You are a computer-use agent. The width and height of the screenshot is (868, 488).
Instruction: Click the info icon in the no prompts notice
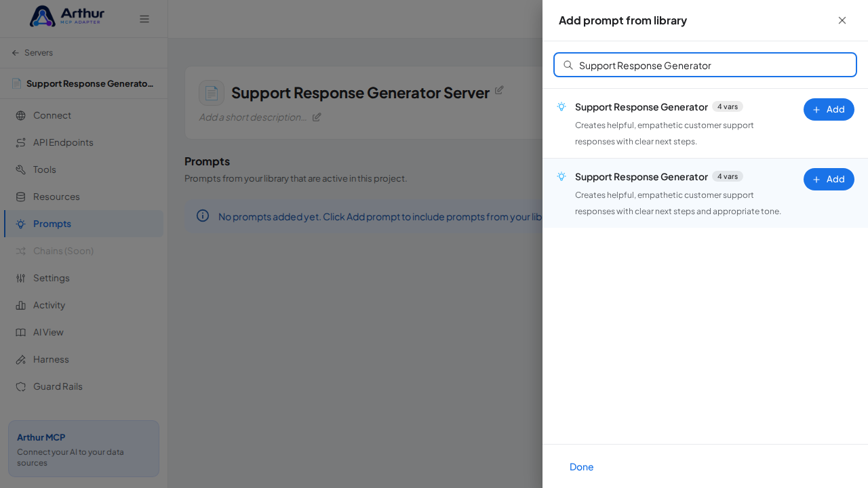coord(203,216)
